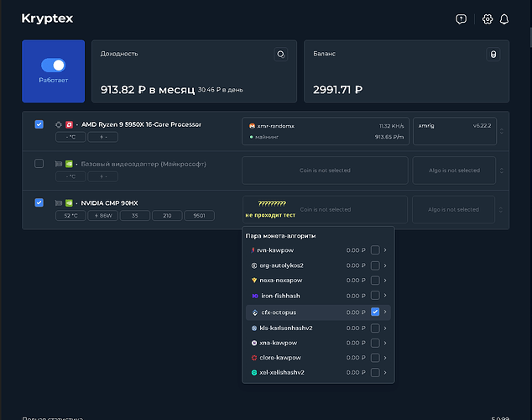
Task: Open NVIDIA CMP 90HX row selector arrows
Action: 501,210
